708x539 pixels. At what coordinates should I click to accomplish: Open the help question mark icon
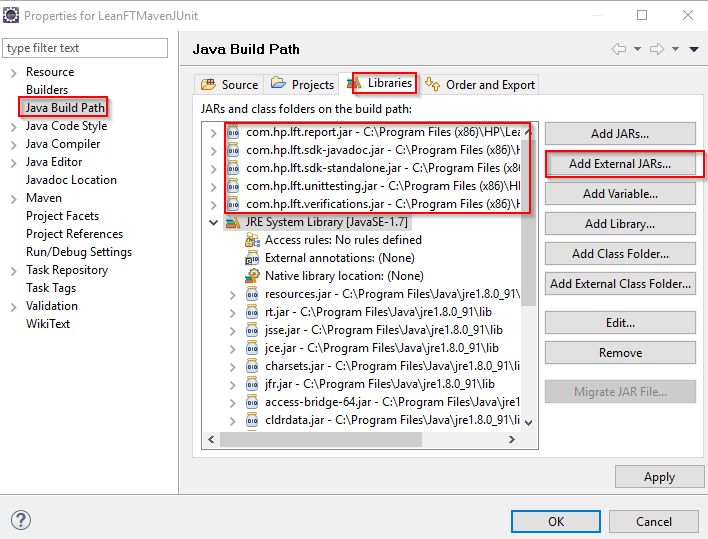pyautogui.click(x=21, y=520)
